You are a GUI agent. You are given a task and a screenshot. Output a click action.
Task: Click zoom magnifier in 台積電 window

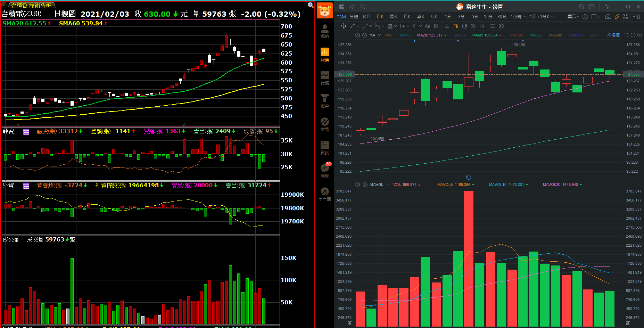[x=311, y=5]
